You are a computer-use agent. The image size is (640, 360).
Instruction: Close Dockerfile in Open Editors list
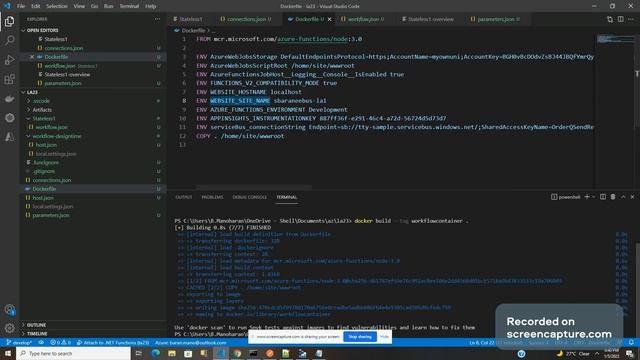pyautogui.click(x=32, y=57)
